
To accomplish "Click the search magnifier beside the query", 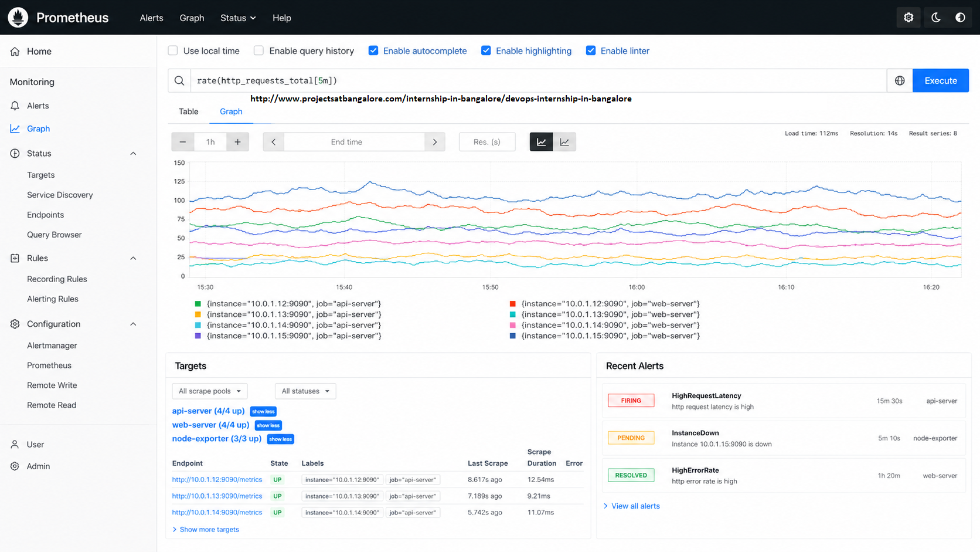I will point(179,81).
